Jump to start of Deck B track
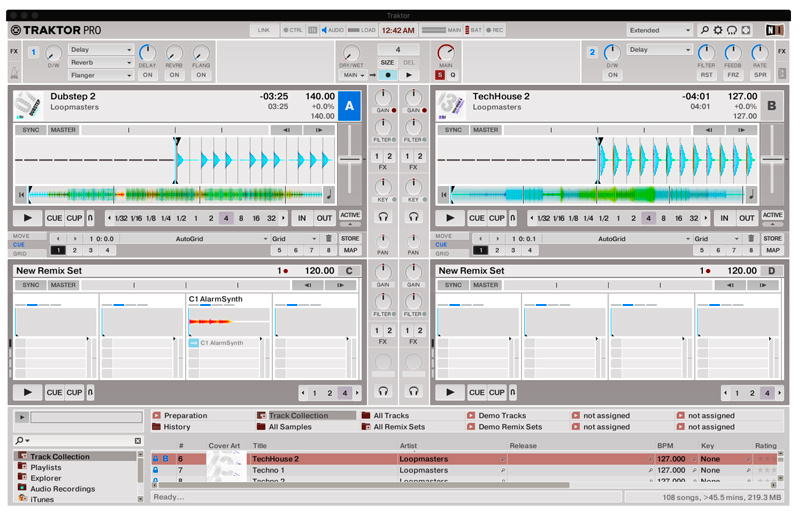The image size is (800, 514). tap(444, 194)
